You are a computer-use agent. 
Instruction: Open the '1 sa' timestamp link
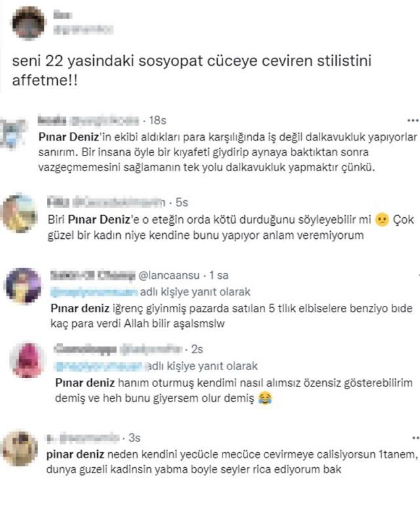coord(219,275)
